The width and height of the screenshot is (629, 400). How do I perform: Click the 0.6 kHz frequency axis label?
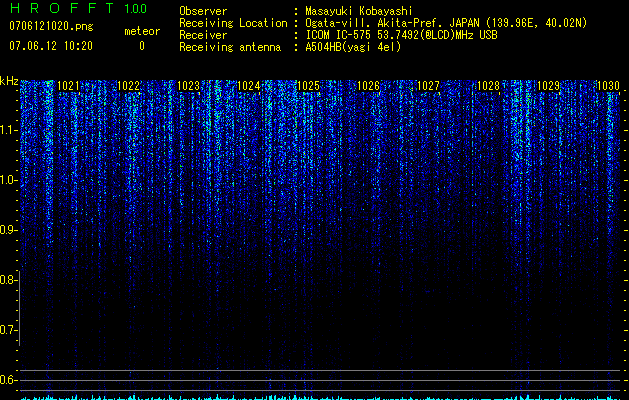[x=9, y=380]
